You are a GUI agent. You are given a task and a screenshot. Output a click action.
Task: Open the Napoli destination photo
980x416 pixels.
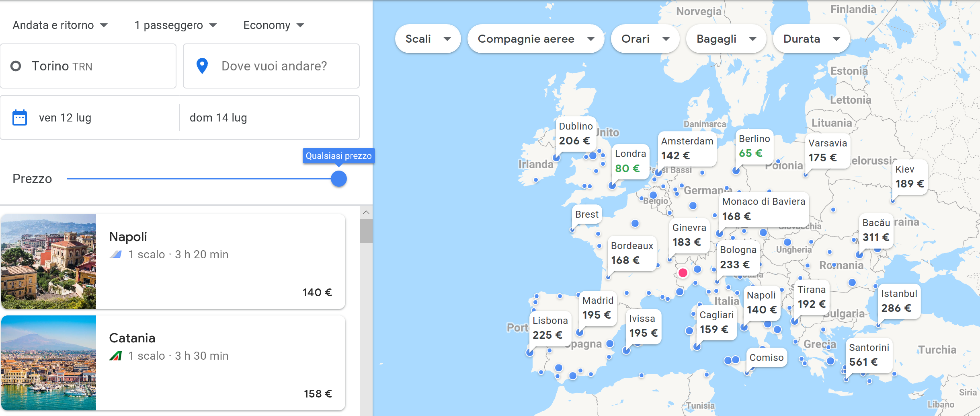tap(49, 262)
